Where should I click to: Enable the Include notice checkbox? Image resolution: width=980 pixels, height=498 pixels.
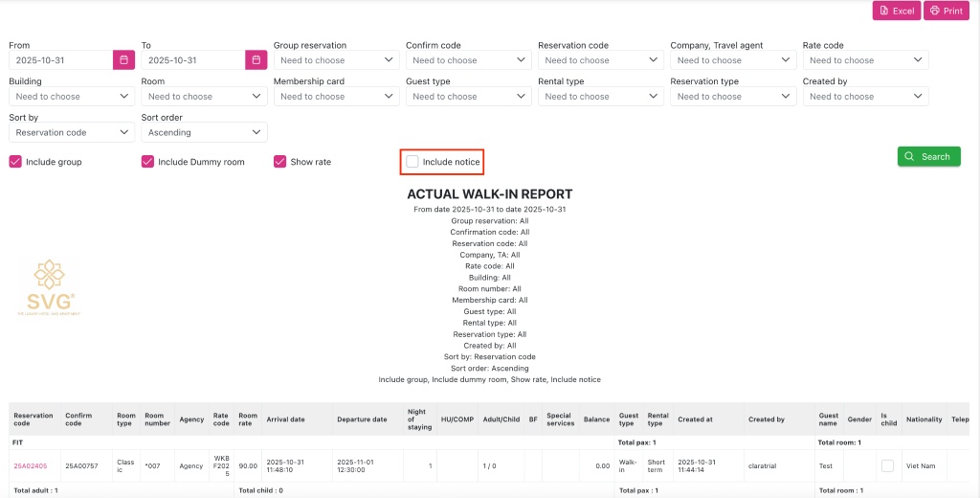pos(412,162)
